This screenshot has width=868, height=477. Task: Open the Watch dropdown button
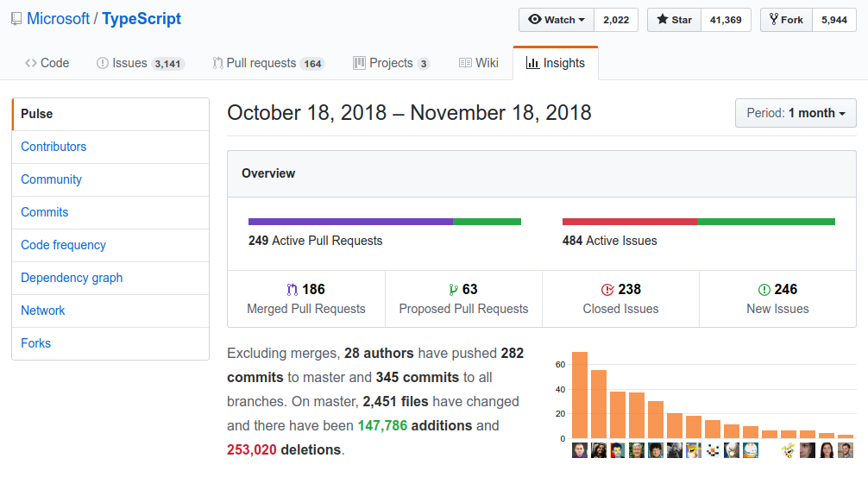(x=557, y=20)
